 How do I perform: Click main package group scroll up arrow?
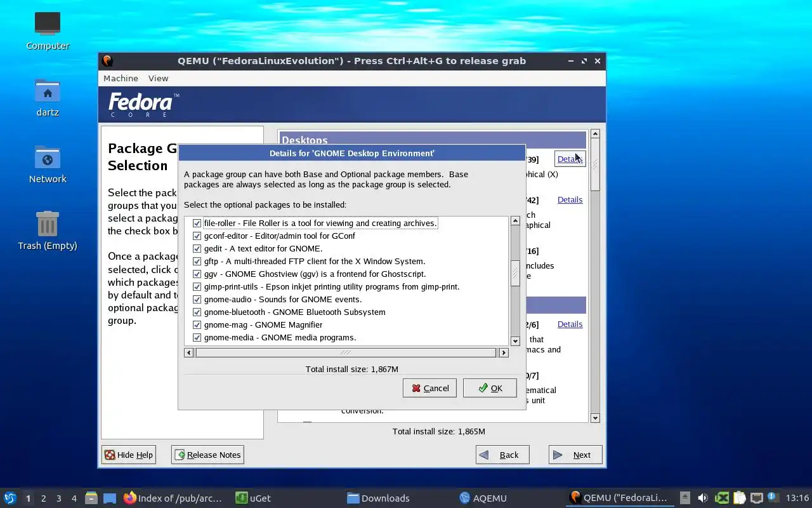click(595, 134)
